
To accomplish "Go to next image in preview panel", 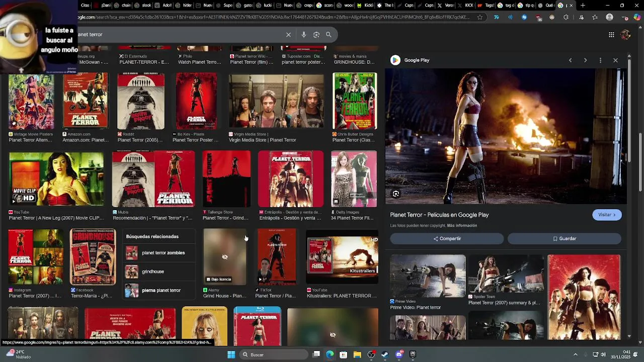I will pos(585,60).
